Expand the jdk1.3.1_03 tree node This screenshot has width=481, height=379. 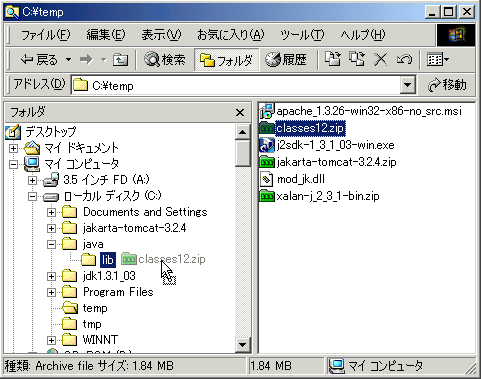tap(51, 276)
